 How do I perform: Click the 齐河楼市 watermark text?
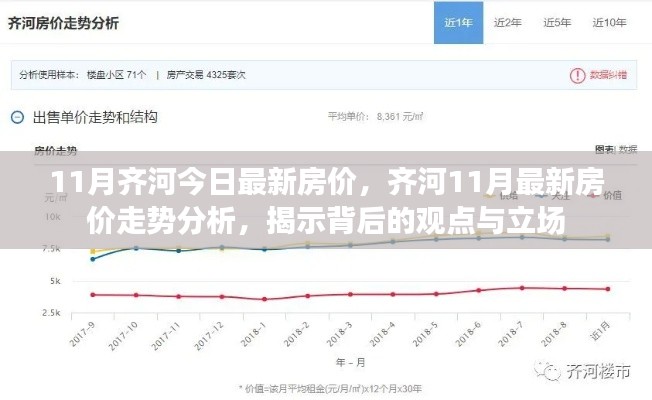pyautogui.click(x=597, y=371)
